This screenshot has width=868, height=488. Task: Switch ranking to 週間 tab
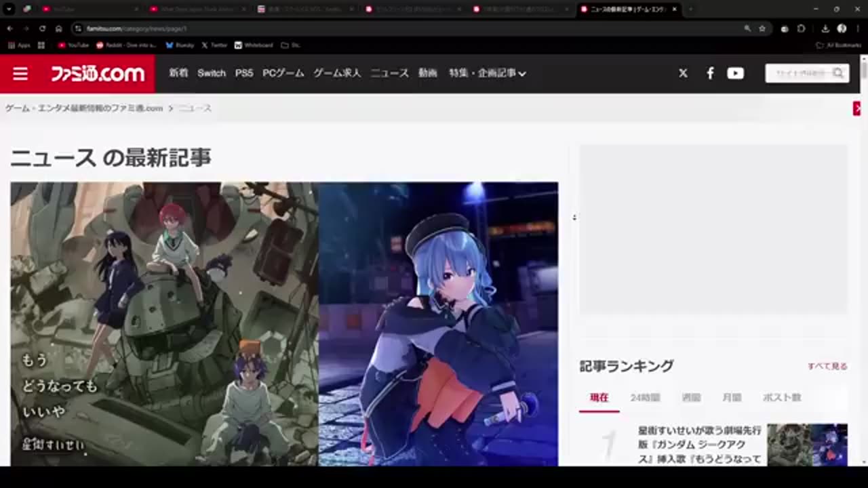pos(691,398)
